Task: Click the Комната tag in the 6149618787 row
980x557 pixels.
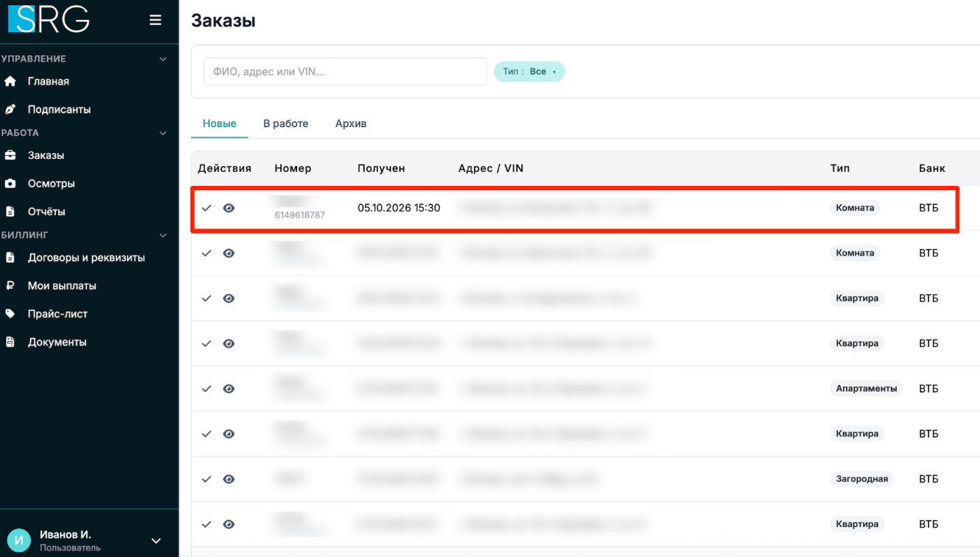Action: point(855,208)
